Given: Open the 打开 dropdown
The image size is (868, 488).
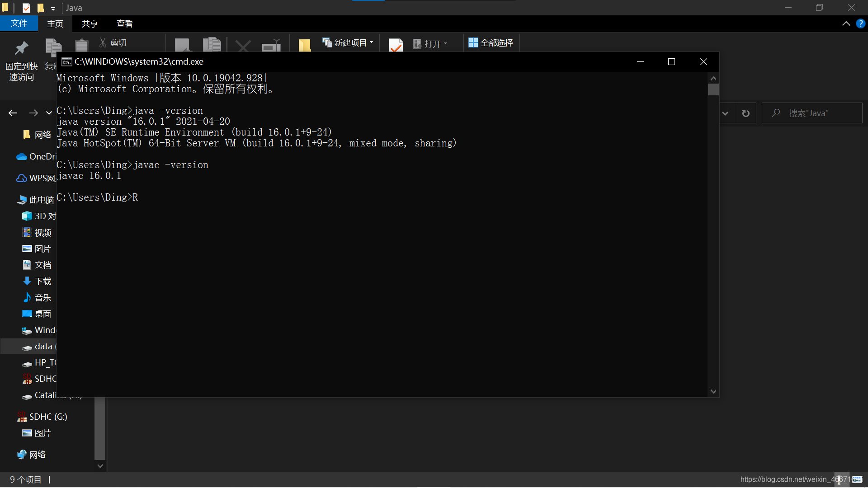Looking at the screenshot, I should (x=430, y=44).
